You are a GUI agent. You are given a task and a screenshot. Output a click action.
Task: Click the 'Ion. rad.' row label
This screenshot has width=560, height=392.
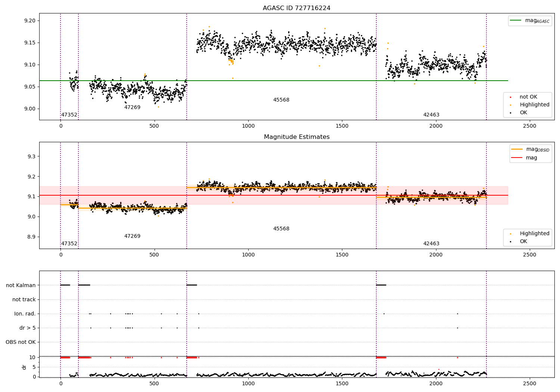click(25, 314)
